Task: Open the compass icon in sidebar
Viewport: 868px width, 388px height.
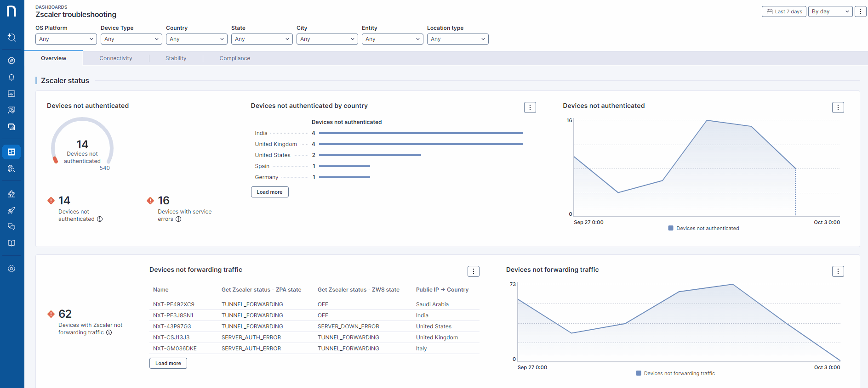Action: [11, 61]
